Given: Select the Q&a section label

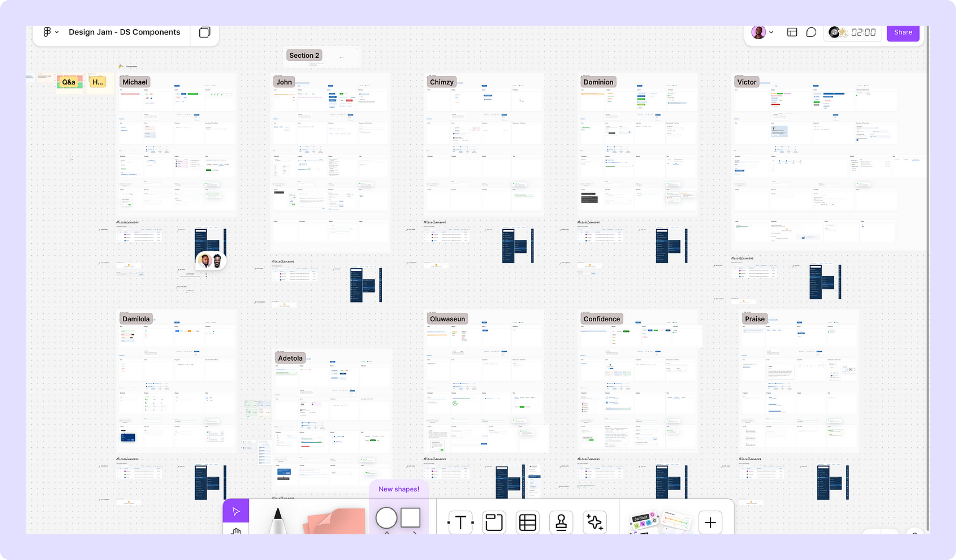Looking at the screenshot, I should click(x=69, y=82).
